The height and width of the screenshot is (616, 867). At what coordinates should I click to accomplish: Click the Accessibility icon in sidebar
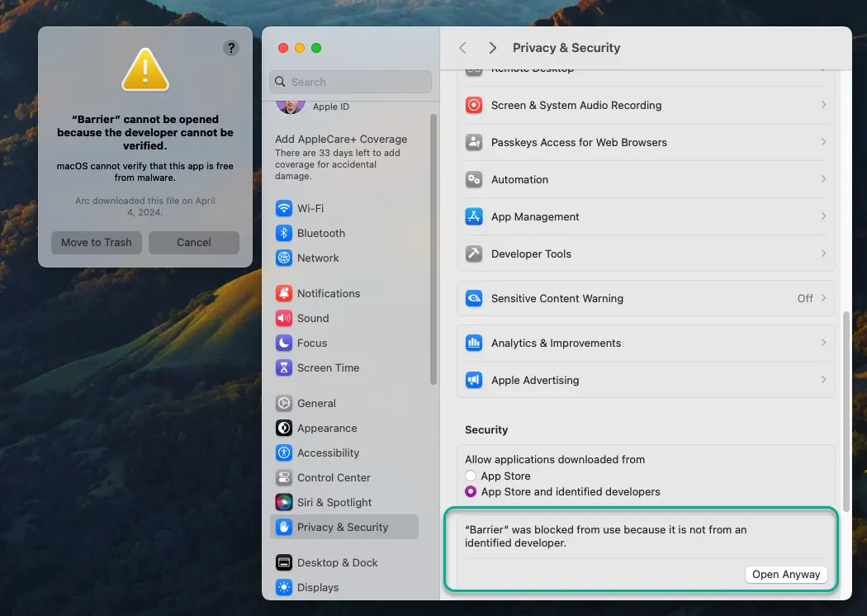(x=284, y=453)
